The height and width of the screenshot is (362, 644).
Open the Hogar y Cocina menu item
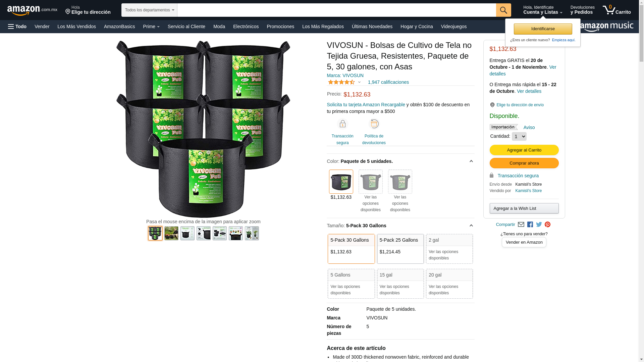coord(417,26)
